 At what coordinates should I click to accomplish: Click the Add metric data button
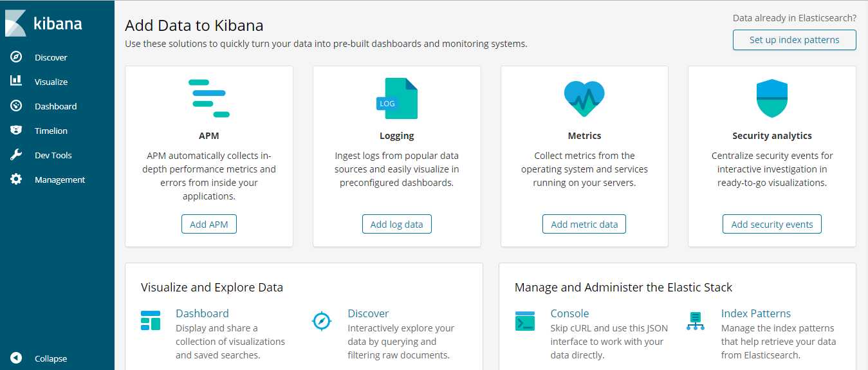coord(584,224)
